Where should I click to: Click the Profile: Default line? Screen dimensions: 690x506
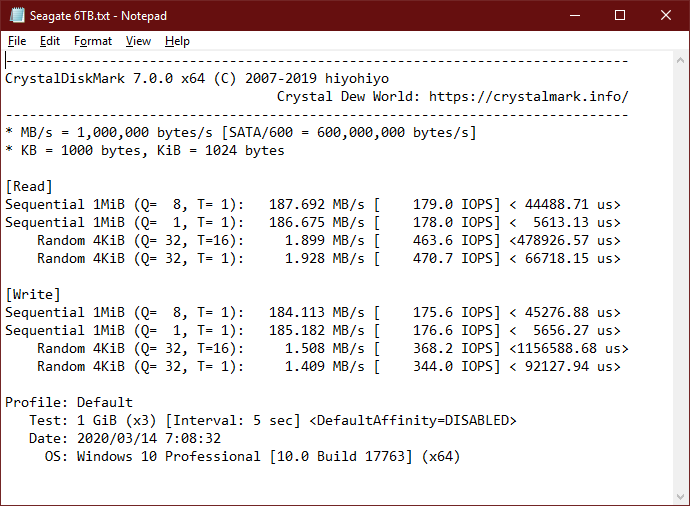click(69, 402)
